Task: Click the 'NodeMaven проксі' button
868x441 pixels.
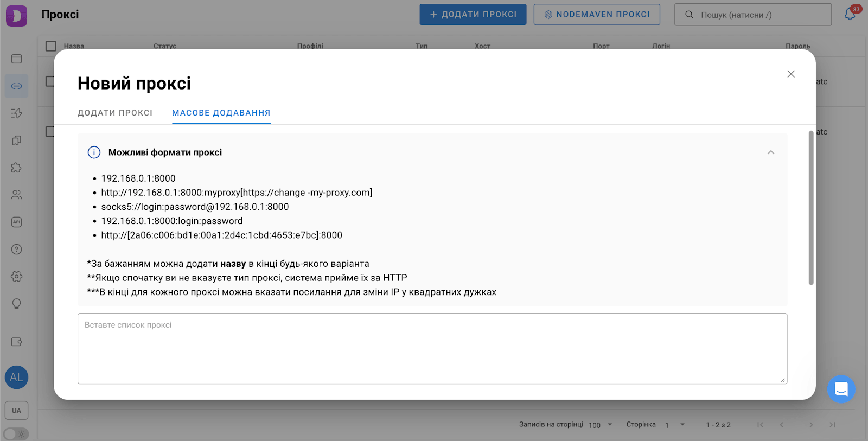Action: [x=597, y=15]
